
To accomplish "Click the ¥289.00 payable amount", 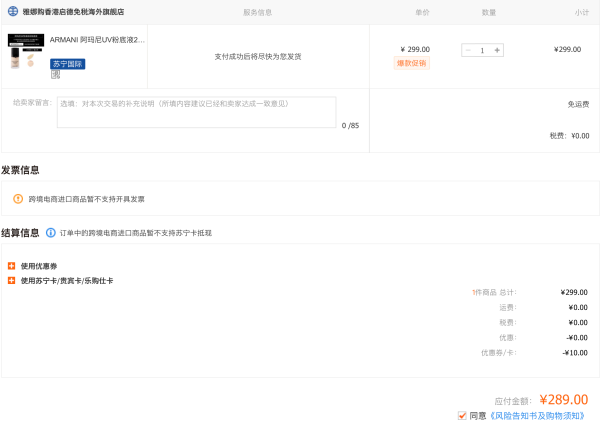I will click(563, 400).
